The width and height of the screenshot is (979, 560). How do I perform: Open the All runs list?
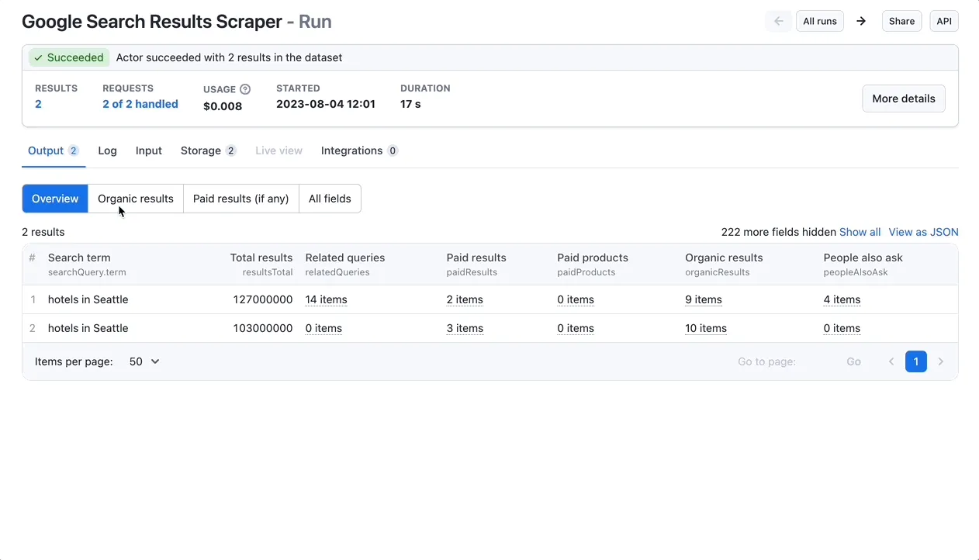(x=820, y=21)
